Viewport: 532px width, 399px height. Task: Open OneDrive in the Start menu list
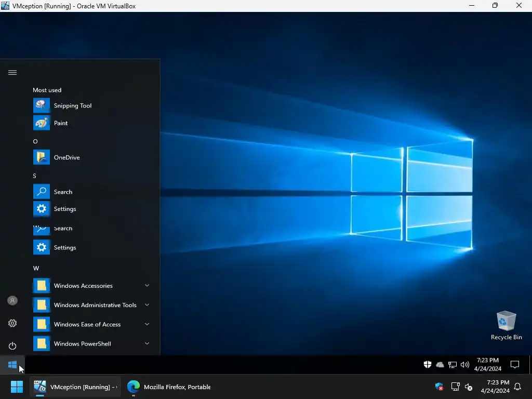pyautogui.click(x=91, y=157)
